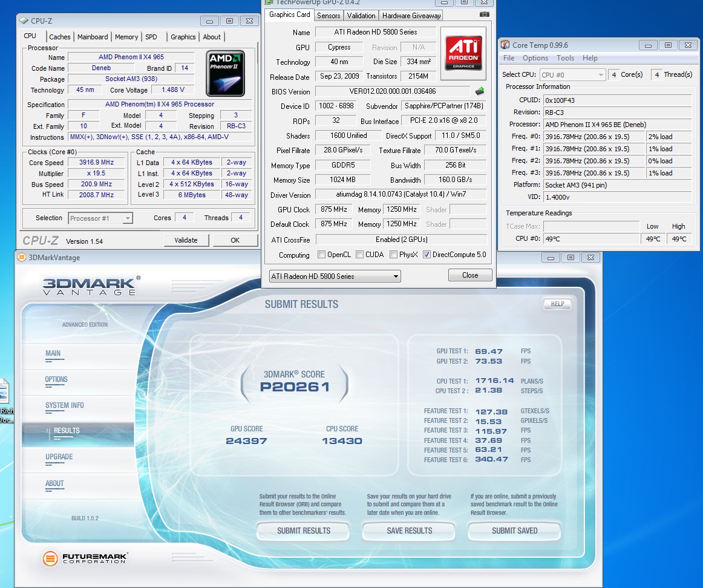Click the Bus Interface value PCI-E 2.0 x16
This screenshot has height=588, width=703.
coord(444,120)
